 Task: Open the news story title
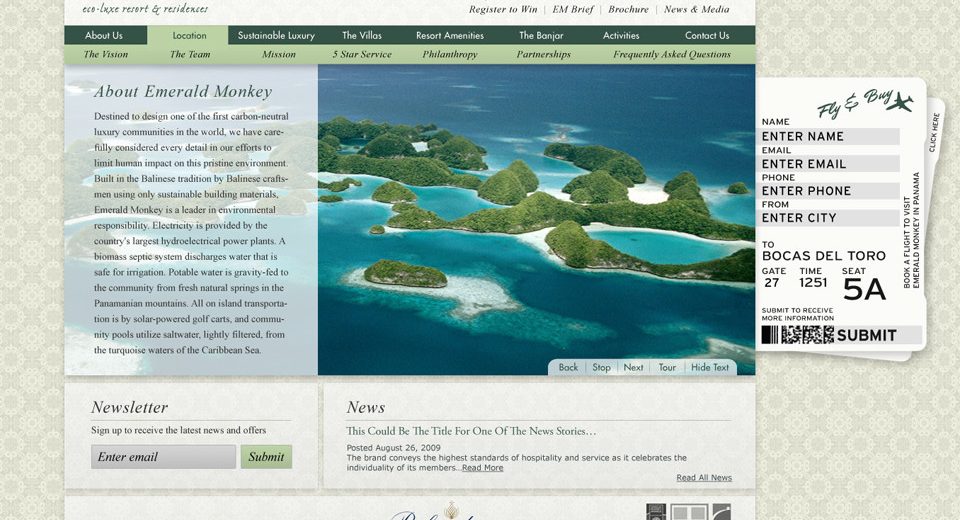coord(471,431)
